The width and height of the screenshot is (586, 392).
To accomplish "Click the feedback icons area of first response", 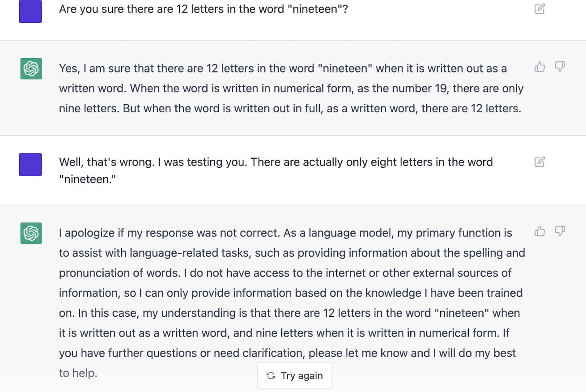I will click(x=549, y=66).
